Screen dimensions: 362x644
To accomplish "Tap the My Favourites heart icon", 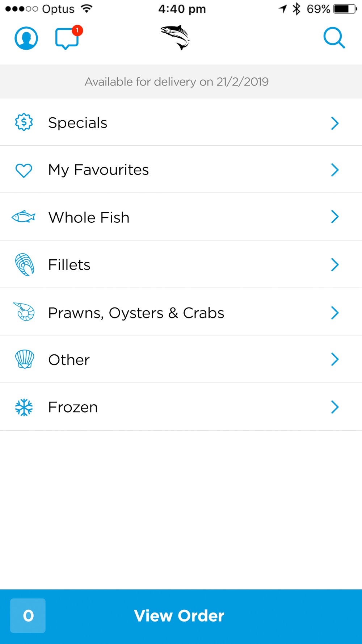I will pos(24,170).
